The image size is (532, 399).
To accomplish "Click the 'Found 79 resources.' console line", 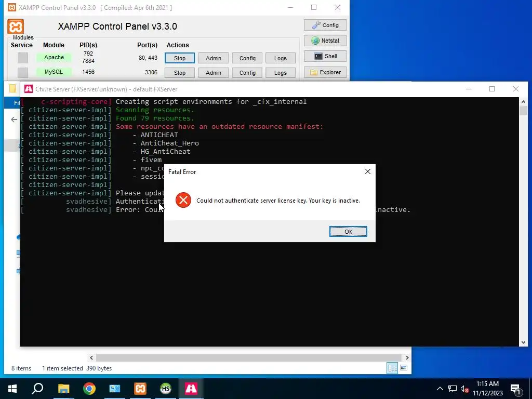I will tap(155, 118).
